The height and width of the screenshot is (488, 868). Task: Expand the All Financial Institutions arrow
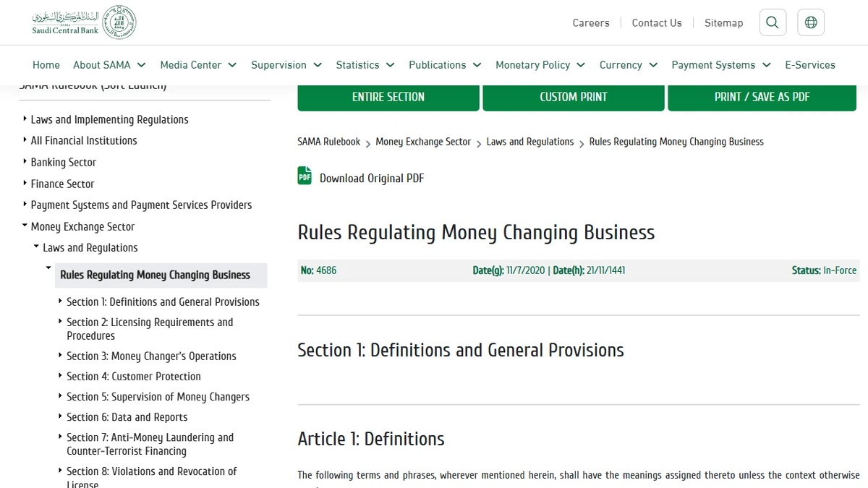click(x=25, y=140)
